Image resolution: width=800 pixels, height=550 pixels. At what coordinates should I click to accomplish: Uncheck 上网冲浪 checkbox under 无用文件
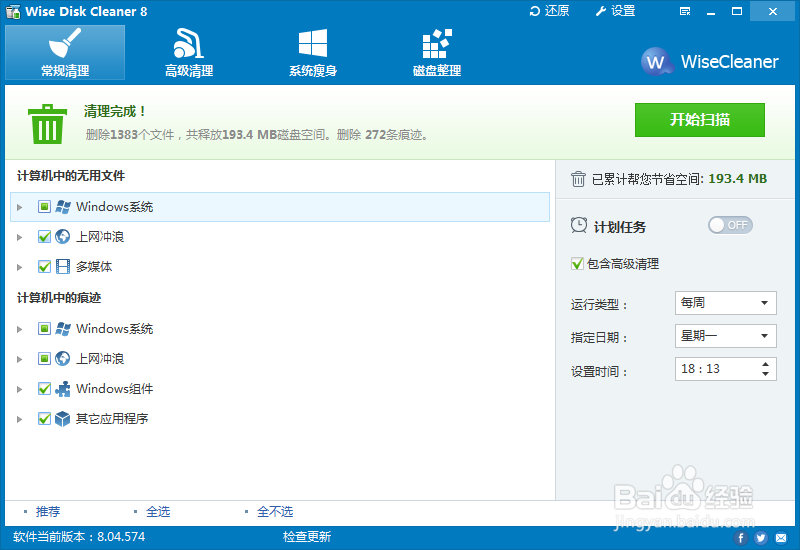[x=44, y=236]
